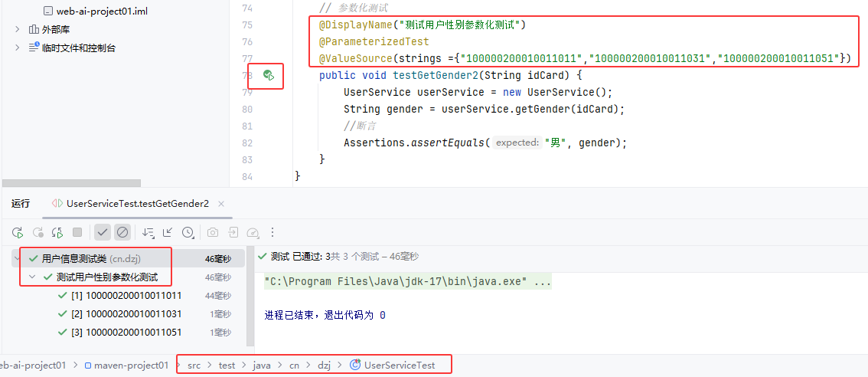
Task: Expand the 临时文件和控制台 node
Action: pos(18,48)
